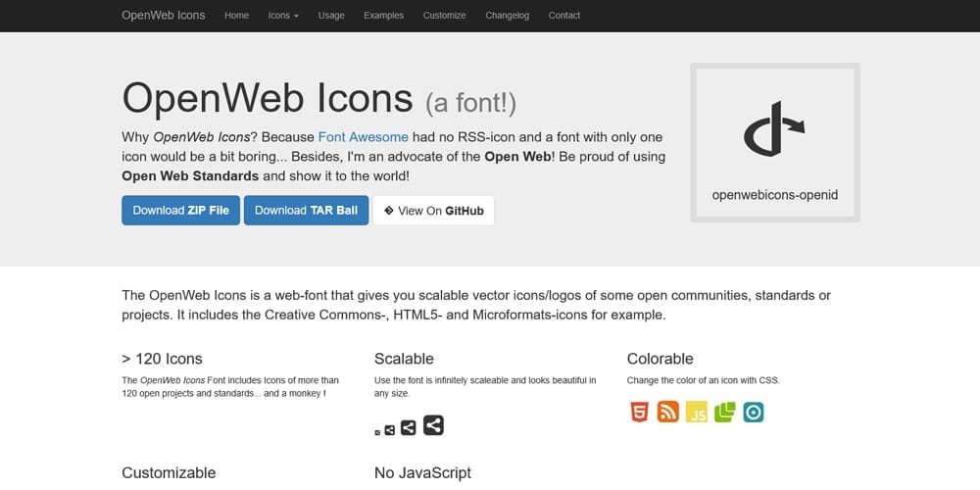This screenshot has height=490, width=980.
Task: Click the second-largest share icon under Scalable
Action: pyautogui.click(x=408, y=428)
